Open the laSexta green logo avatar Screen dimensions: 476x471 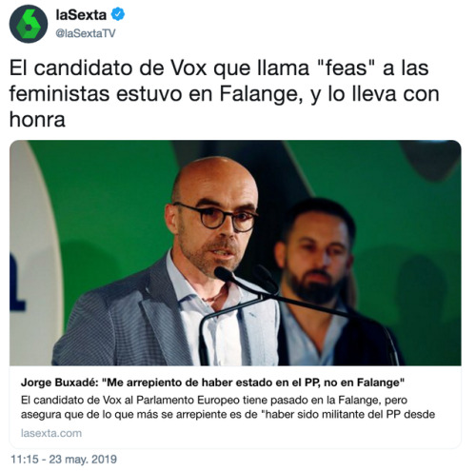(x=29, y=24)
